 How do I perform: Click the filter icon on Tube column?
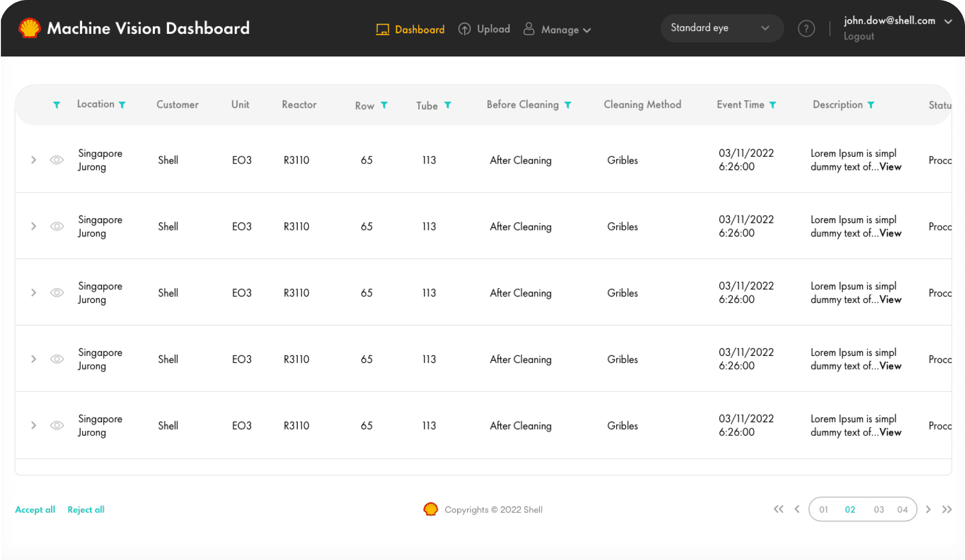(x=448, y=105)
